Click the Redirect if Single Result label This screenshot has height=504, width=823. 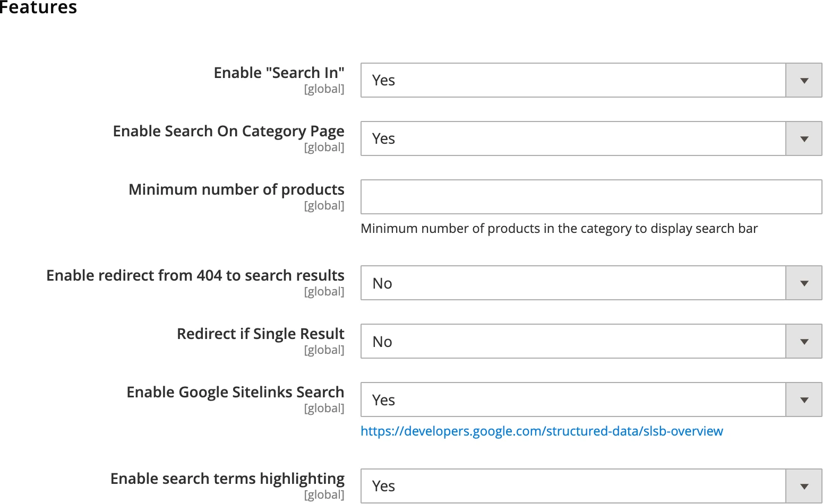[x=260, y=334]
